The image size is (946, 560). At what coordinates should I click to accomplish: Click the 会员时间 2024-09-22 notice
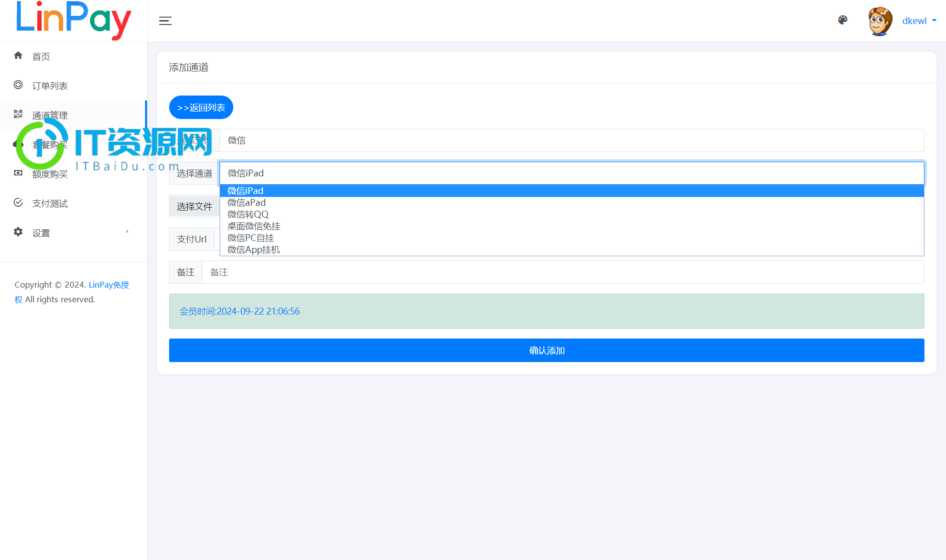tap(547, 311)
